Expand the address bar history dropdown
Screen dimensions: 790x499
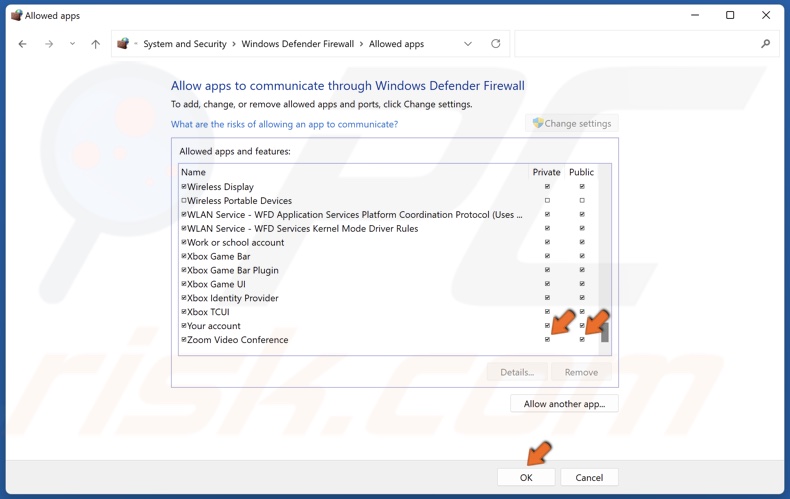point(468,44)
